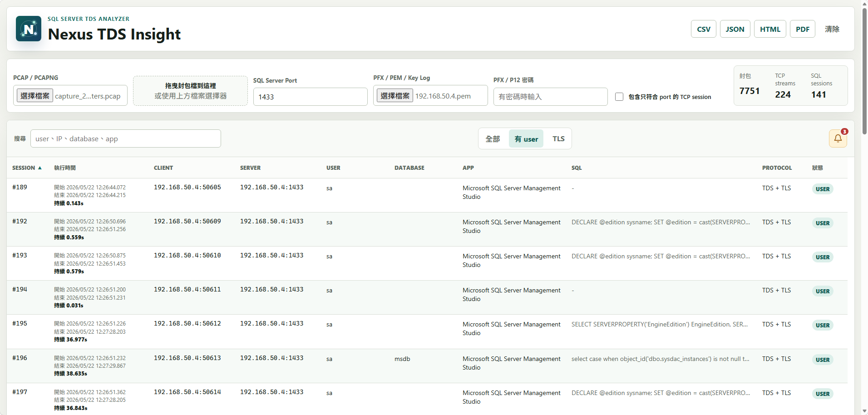Click the sysdac_instances SQL text in #196

661,359
